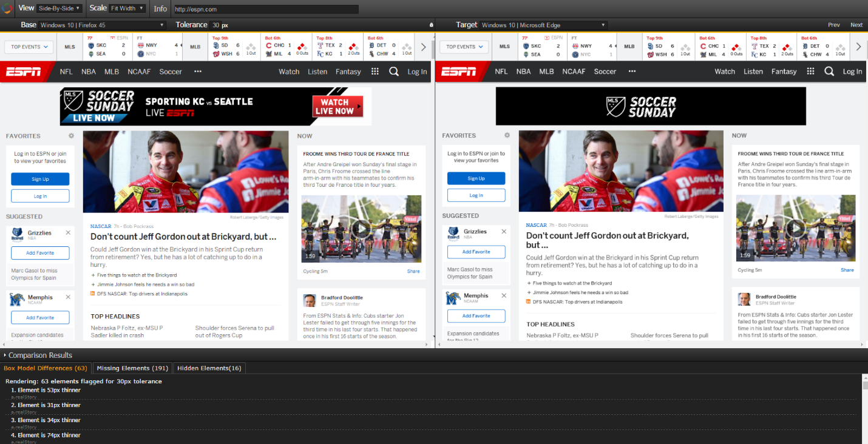Play Tour de France video in target pane
The image size is (868, 444).
point(796,228)
